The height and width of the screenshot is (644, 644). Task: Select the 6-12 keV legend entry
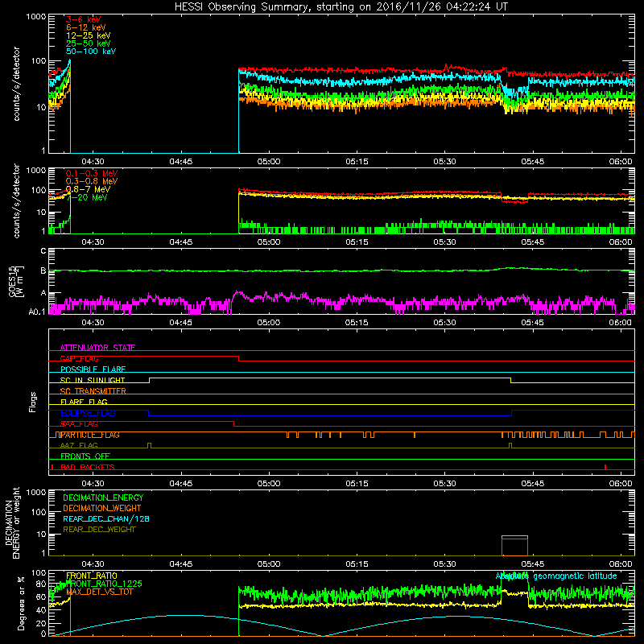pos(85,27)
